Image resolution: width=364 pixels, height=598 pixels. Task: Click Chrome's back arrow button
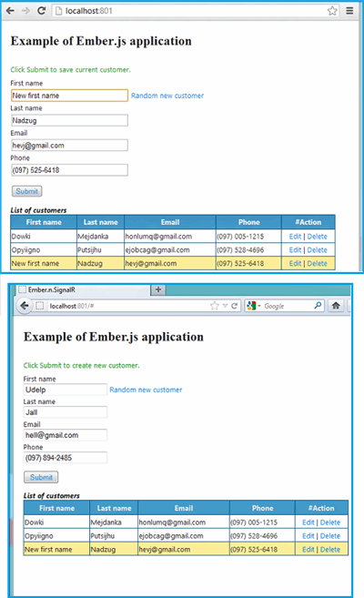10,11
